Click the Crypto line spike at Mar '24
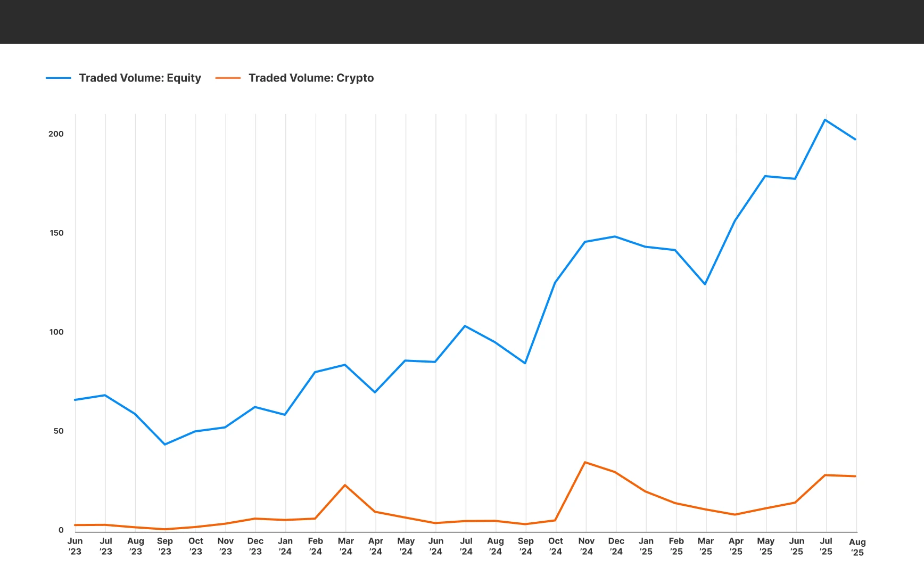This screenshot has width=924, height=575. tap(345, 485)
